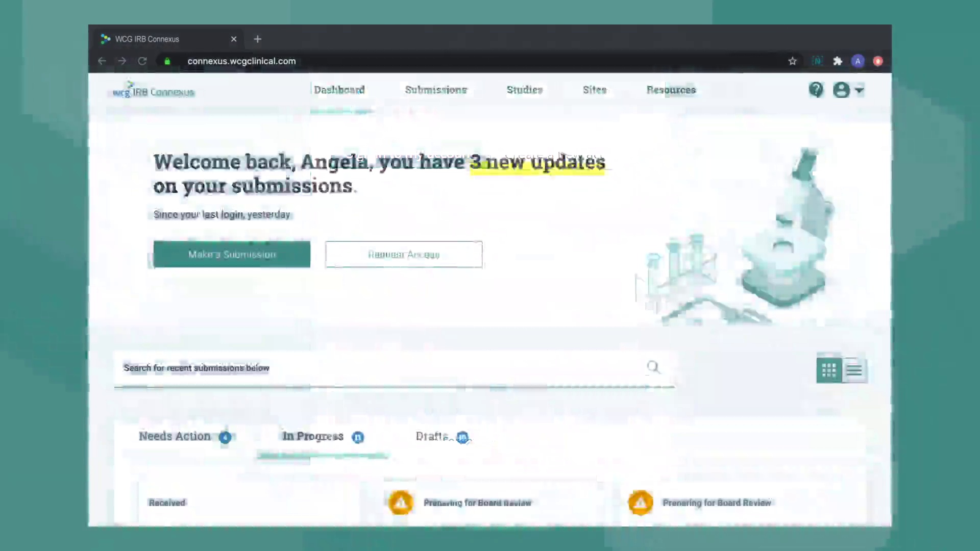Click the warning icon on the middle card
The height and width of the screenshot is (551, 980).
pos(401,503)
